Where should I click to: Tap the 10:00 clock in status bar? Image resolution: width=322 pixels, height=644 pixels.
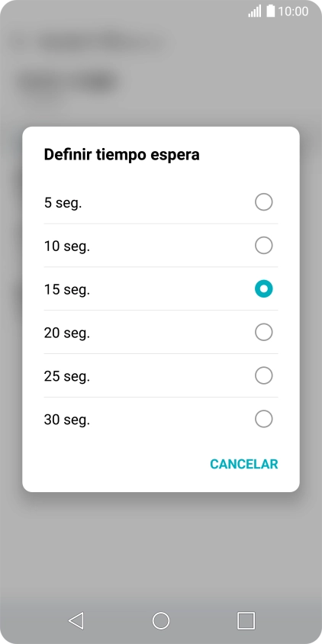pos(293,11)
